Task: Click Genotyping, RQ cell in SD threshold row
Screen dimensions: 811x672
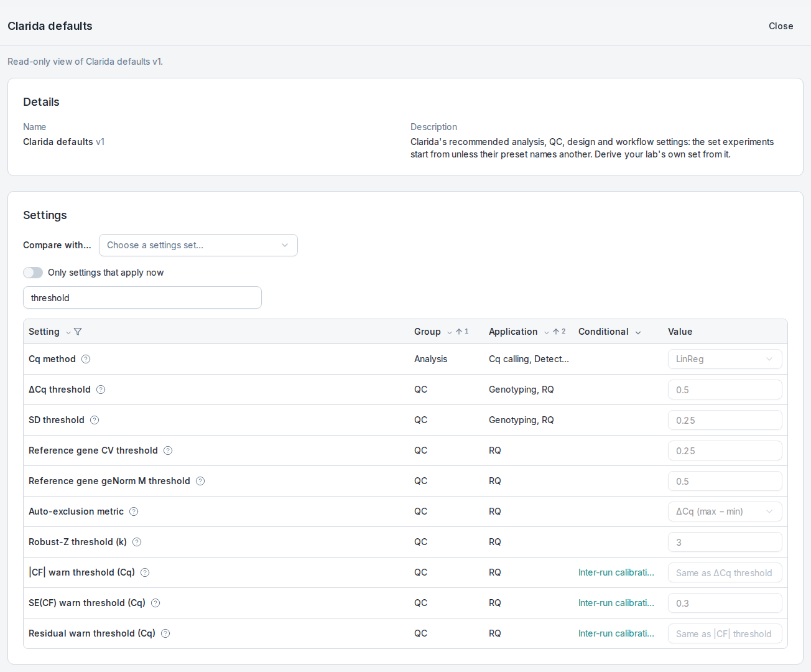Action: pos(521,420)
